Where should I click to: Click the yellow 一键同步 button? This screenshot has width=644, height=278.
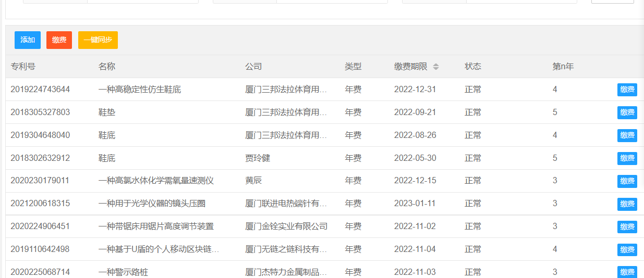click(x=98, y=40)
